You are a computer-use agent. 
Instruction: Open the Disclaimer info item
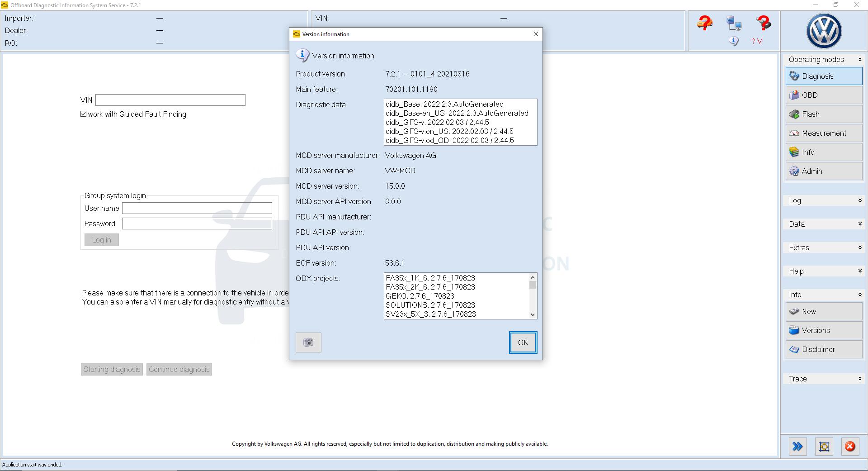point(824,349)
